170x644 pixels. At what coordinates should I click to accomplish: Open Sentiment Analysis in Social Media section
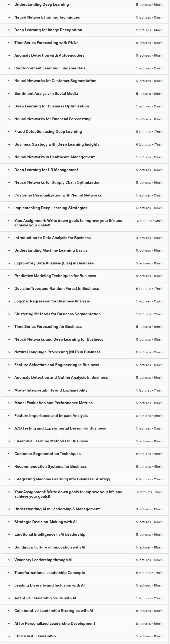click(x=85, y=94)
